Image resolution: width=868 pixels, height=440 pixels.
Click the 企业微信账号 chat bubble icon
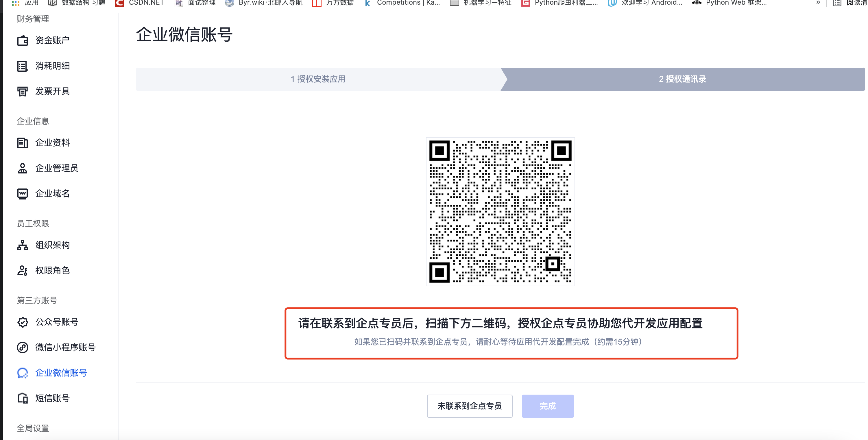point(23,373)
